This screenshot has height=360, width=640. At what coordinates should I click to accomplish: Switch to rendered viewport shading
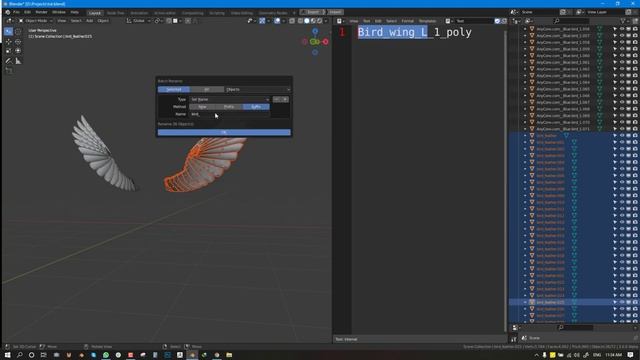(x=320, y=21)
